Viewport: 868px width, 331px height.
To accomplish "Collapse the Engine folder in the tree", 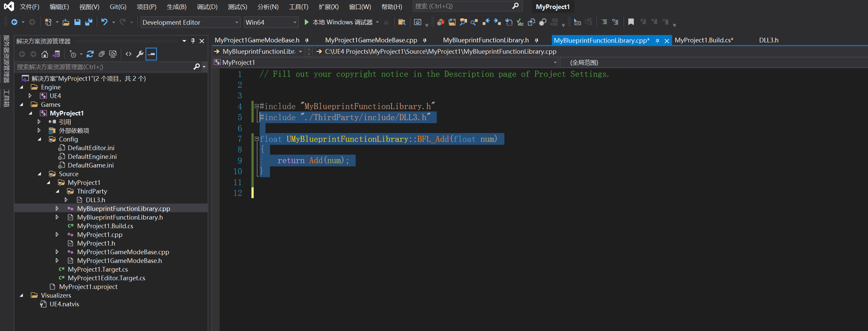I will point(22,87).
